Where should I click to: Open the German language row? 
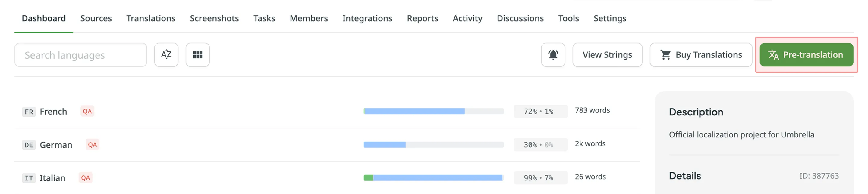(x=56, y=145)
